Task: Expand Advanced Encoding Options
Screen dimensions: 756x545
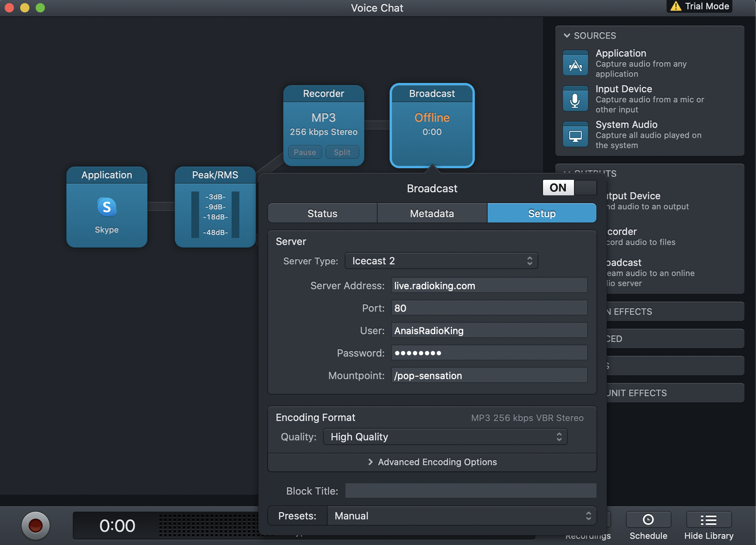Action: pyautogui.click(x=432, y=462)
